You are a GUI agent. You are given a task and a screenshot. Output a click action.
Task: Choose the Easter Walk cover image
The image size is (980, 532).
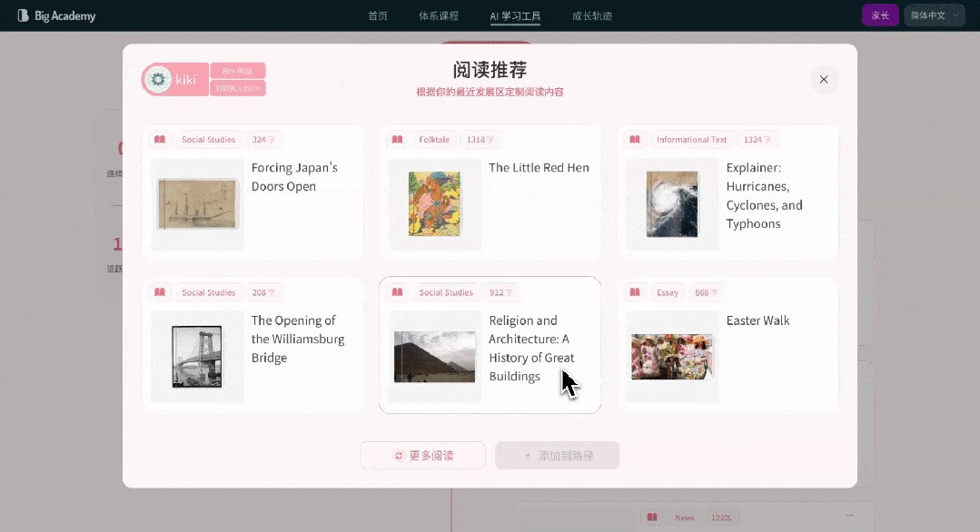click(672, 357)
